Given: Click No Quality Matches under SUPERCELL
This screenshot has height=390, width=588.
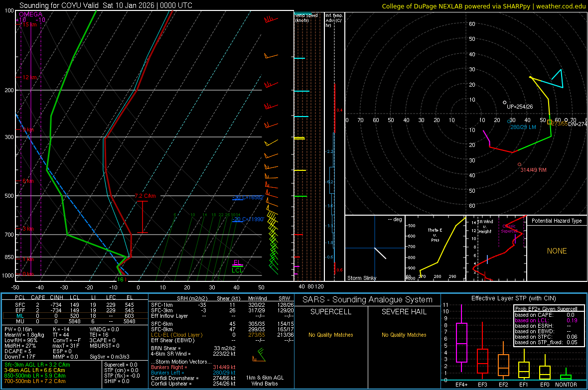Looking at the screenshot, I should pos(331,335).
